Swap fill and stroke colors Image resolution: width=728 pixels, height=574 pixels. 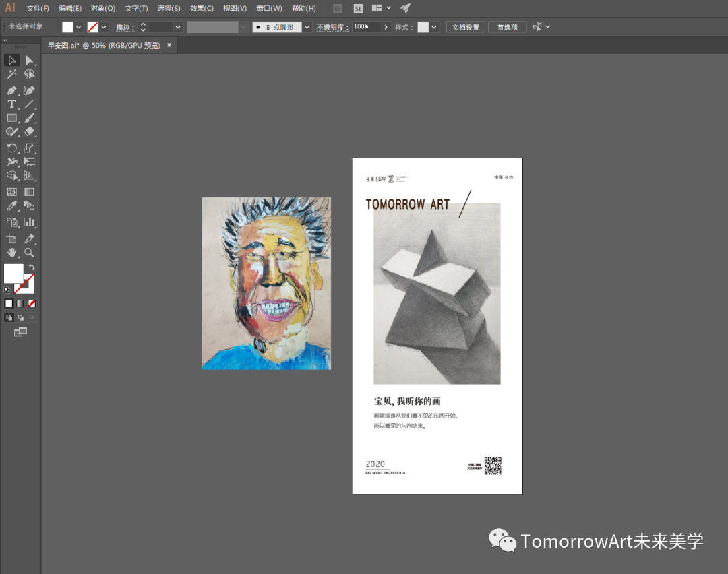[32, 267]
